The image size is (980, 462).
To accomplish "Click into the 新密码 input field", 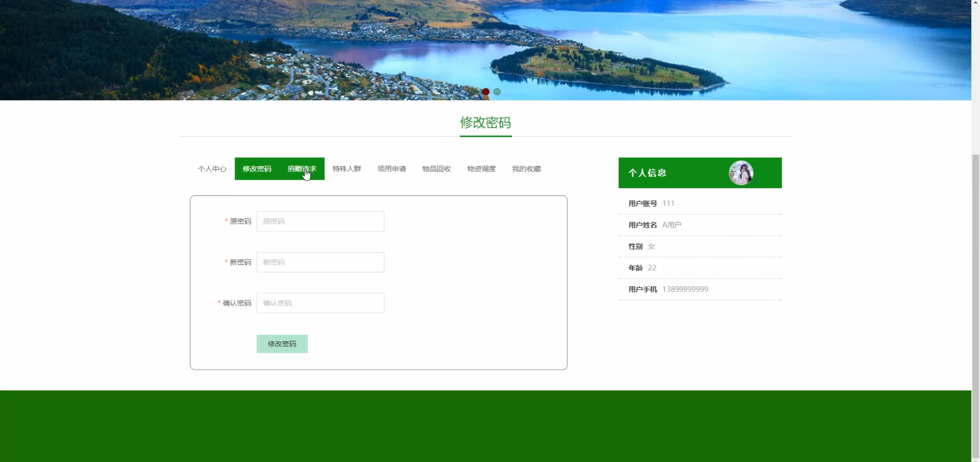I will (320, 262).
